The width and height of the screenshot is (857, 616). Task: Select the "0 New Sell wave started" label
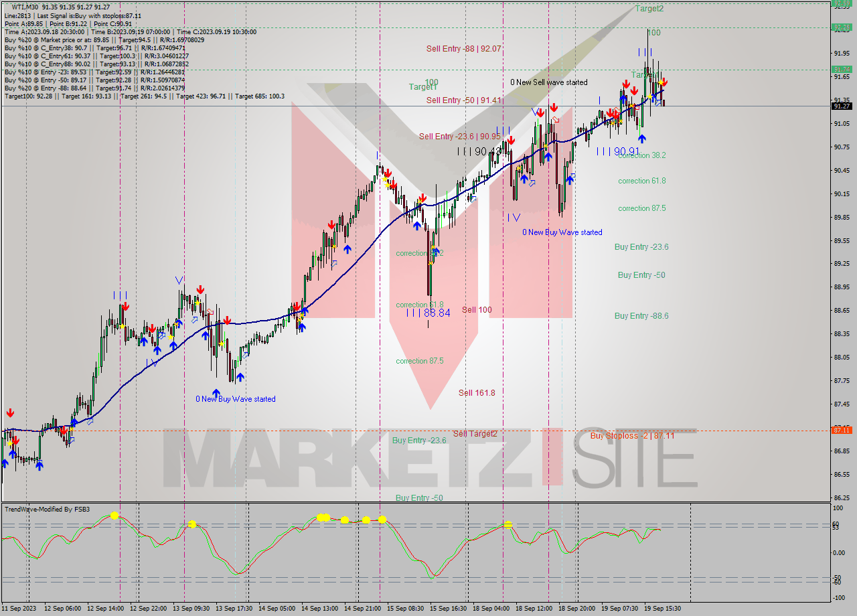(x=548, y=82)
